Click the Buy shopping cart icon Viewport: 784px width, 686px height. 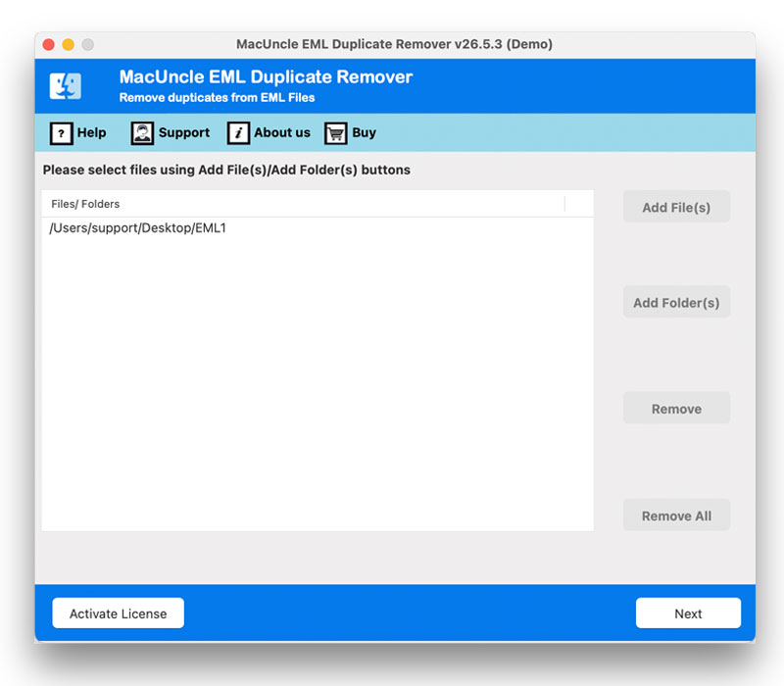pos(335,133)
